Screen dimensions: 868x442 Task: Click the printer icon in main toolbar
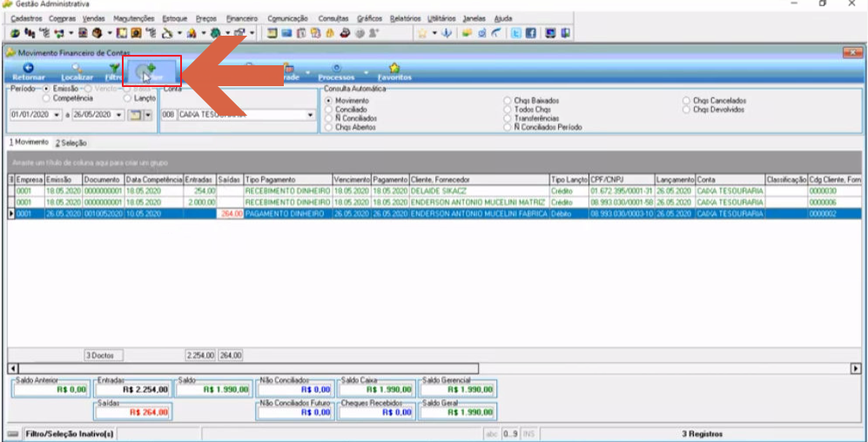(344, 33)
